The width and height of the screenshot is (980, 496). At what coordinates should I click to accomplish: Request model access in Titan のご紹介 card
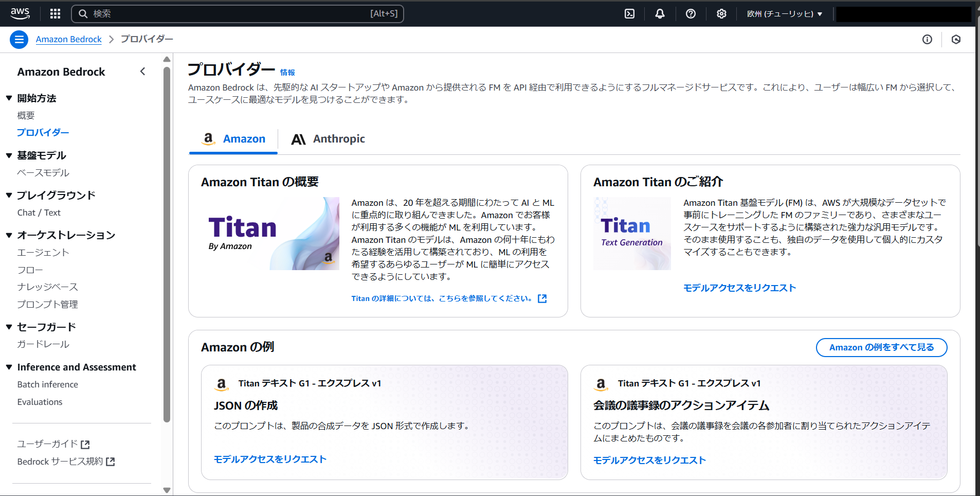[x=740, y=288]
